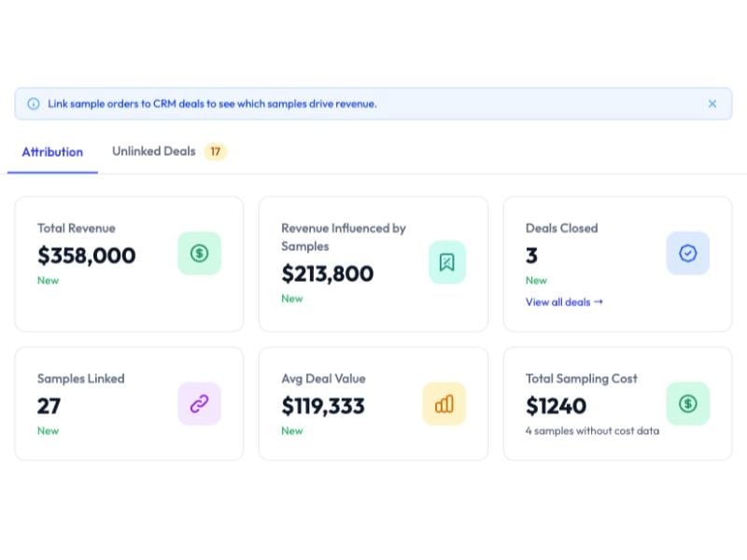Select the Attribution tab
This screenshot has height=560, width=747.
tap(52, 152)
